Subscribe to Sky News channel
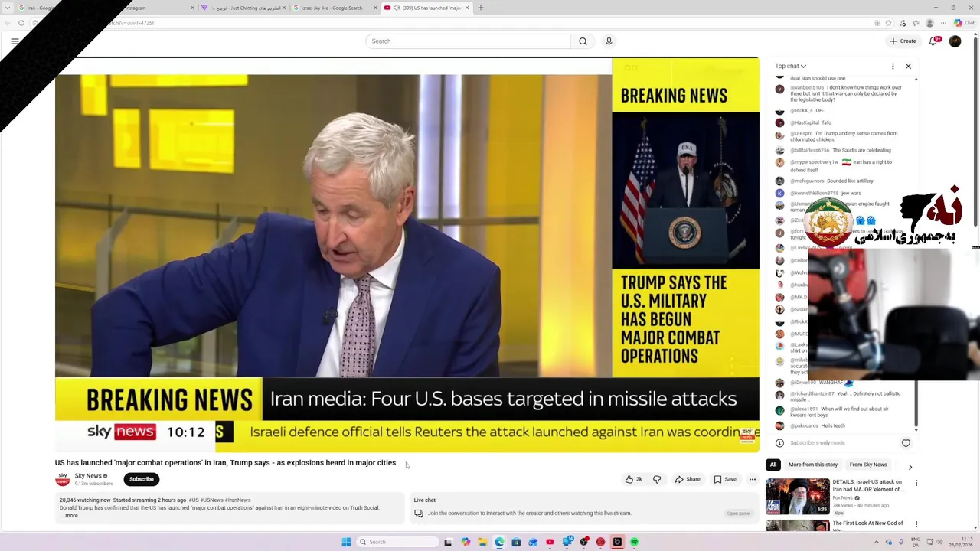 point(142,479)
